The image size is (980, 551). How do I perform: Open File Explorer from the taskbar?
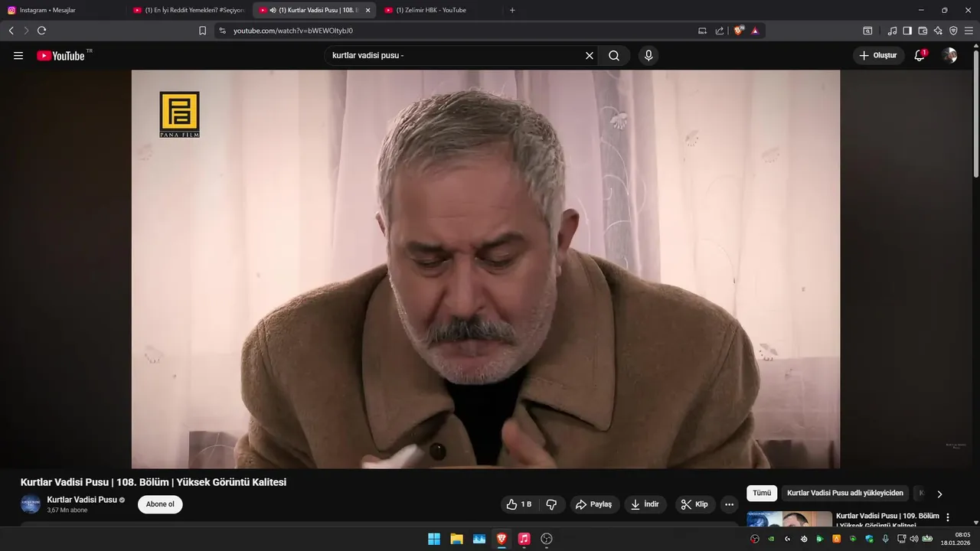456,539
